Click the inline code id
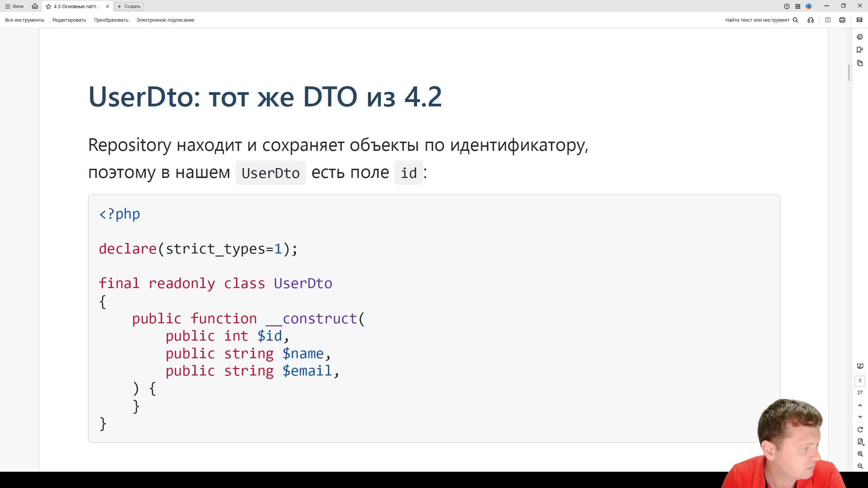The image size is (868, 488). 409,173
